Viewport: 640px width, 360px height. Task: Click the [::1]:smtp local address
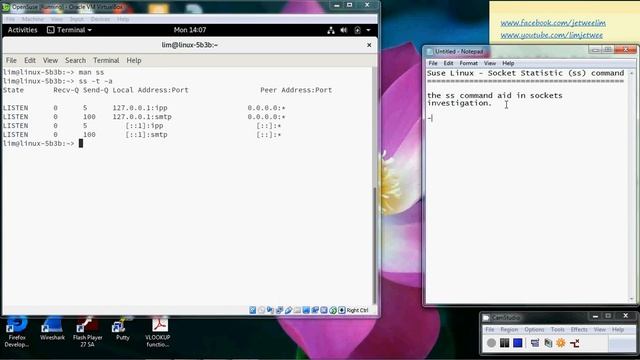pyautogui.click(x=147, y=135)
